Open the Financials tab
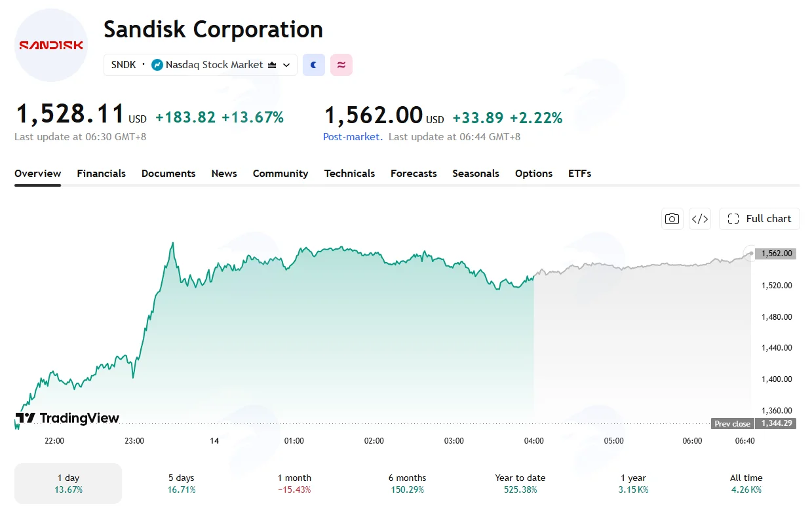 pos(102,174)
